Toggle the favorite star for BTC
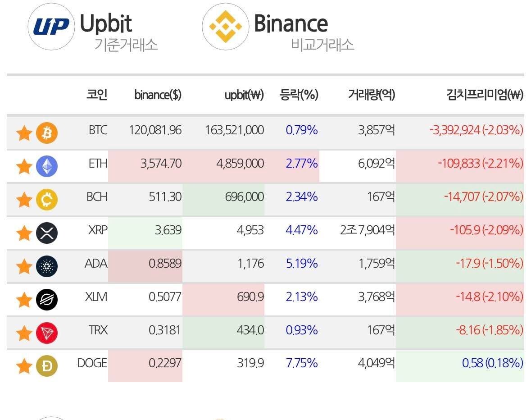Viewport: 531px width, 420px height. click(24, 133)
